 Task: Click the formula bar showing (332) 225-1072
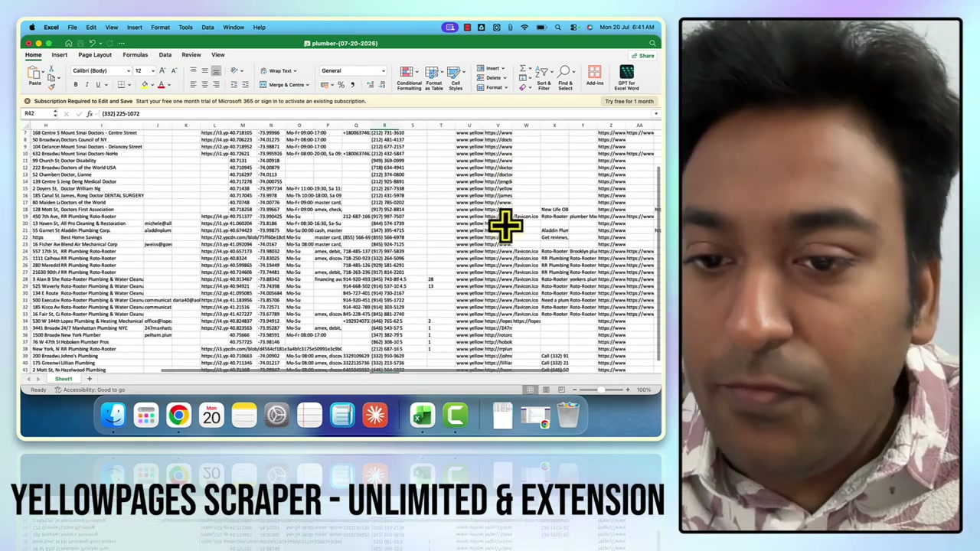click(x=375, y=113)
